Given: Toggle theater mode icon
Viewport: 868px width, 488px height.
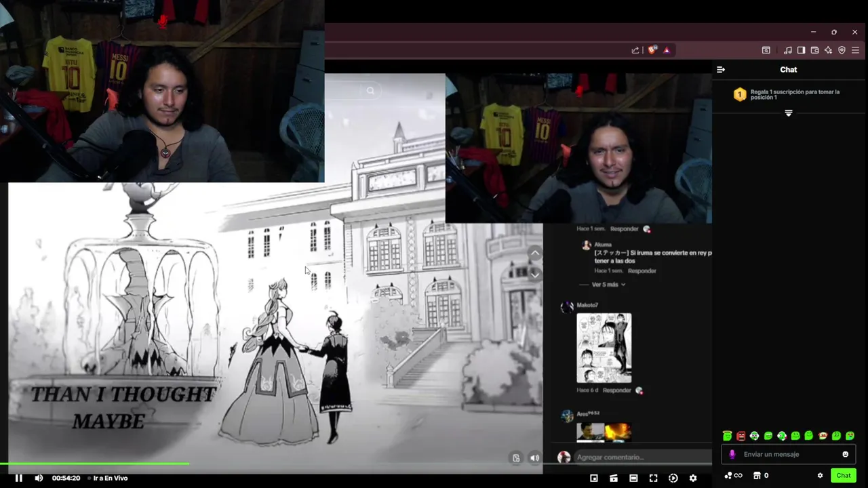Looking at the screenshot, I should point(633,478).
